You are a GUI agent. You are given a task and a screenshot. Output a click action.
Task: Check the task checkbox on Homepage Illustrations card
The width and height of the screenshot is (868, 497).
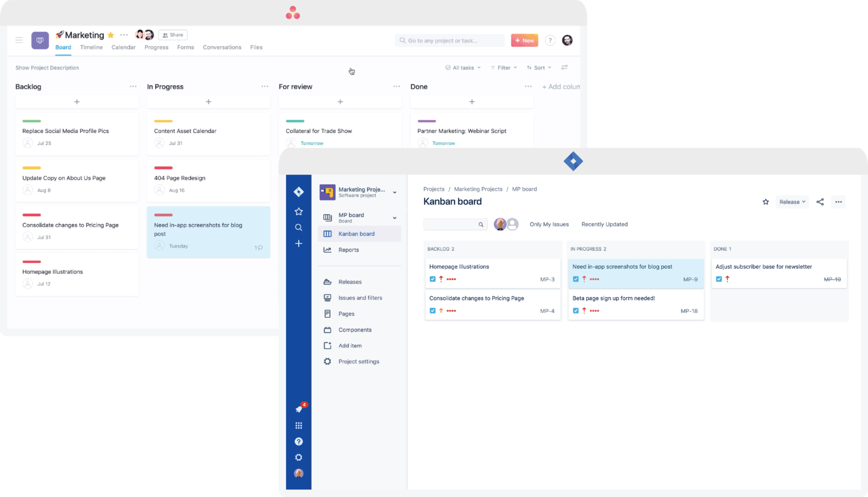(432, 279)
